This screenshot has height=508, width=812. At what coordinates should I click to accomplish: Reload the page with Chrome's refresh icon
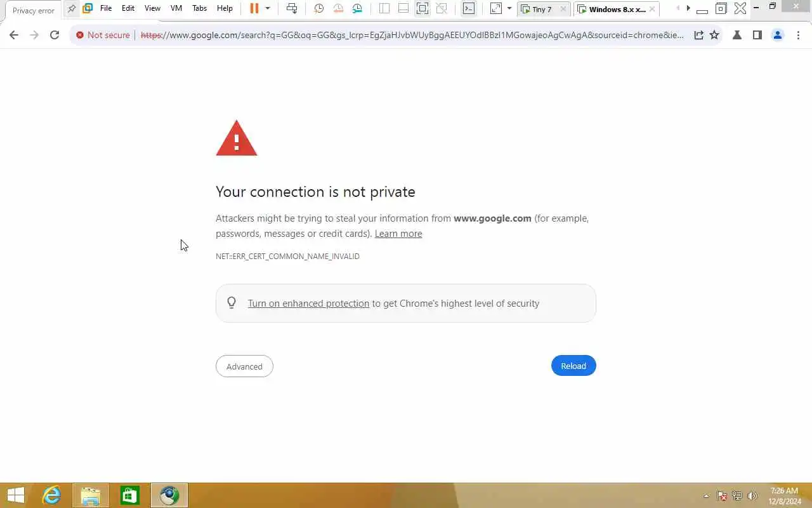pyautogui.click(x=55, y=35)
